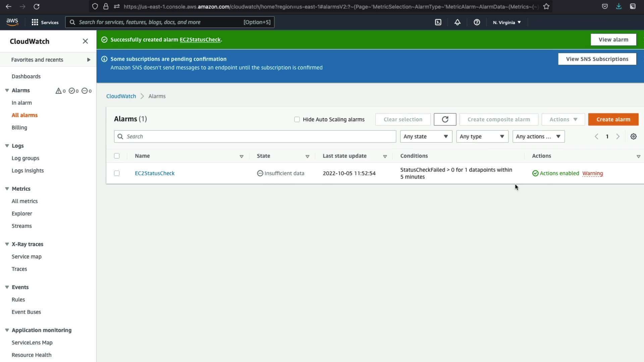Open alarm table settings gear icon
The width and height of the screenshot is (644, 362).
pos(633,136)
